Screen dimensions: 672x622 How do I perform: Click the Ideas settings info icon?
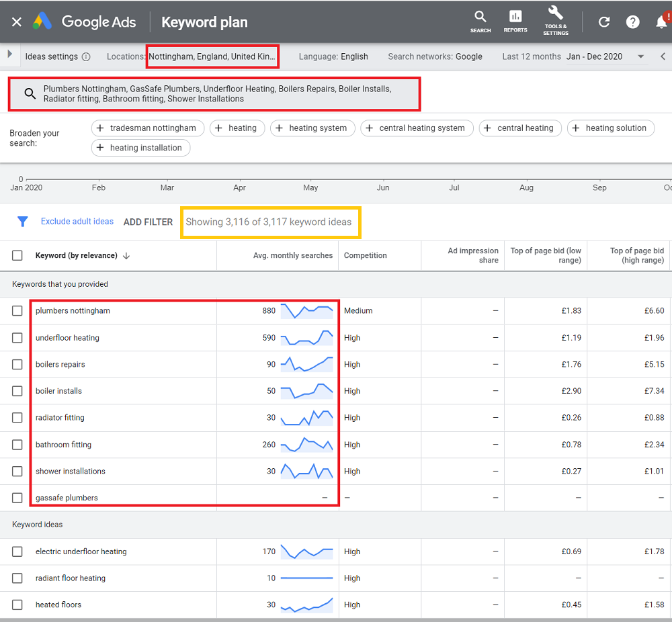pos(86,56)
